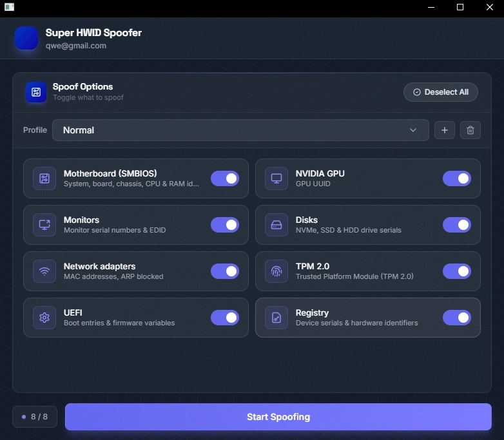504x440 pixels.
Task: Delete the profile with trash icon
Action: tap(470, 130)
